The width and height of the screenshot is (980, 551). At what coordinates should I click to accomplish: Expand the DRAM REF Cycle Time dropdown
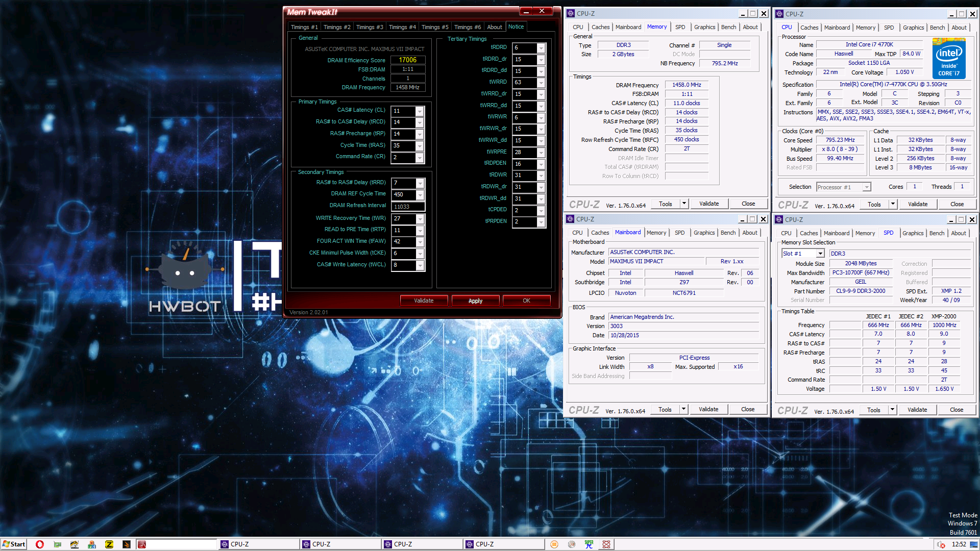pos(420,194)
